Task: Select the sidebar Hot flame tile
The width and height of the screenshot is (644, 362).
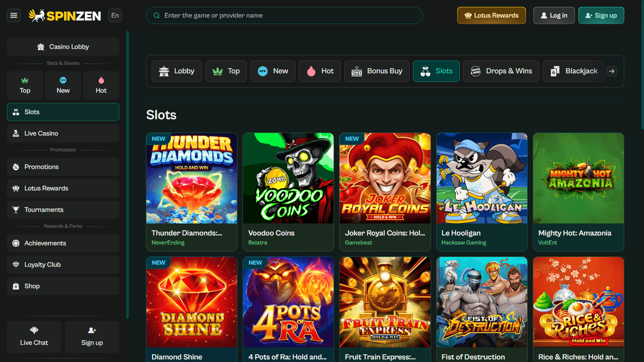Action: (x=101, y=85)
